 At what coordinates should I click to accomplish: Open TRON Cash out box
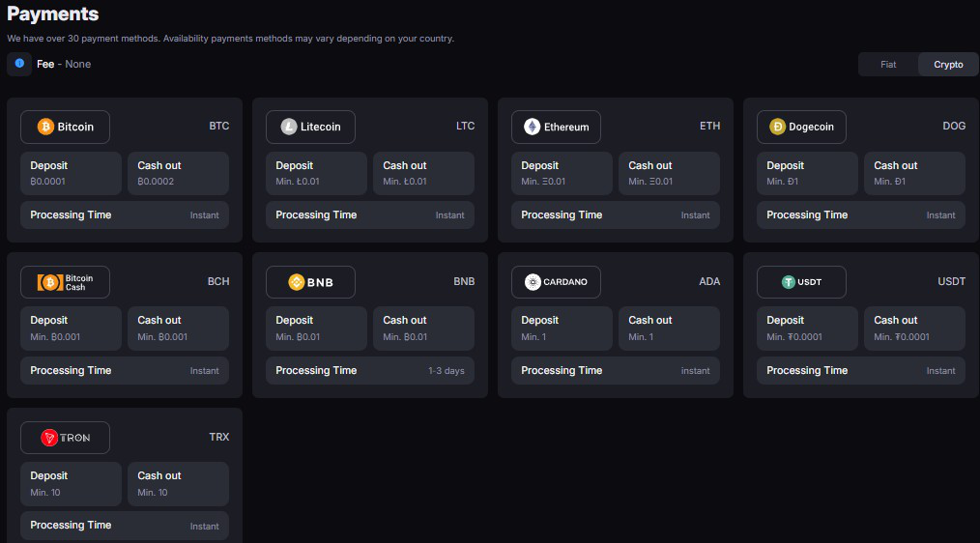178,484
